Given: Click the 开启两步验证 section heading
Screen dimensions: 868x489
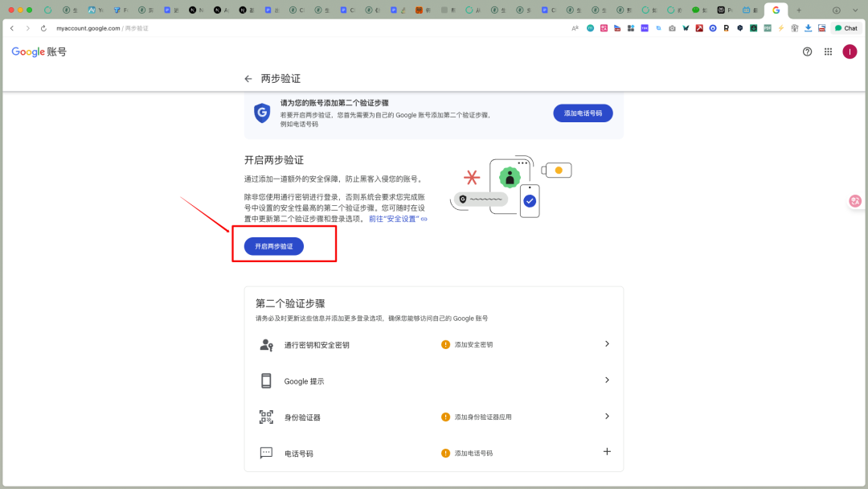Looking at the screenshot, I should (x=274, y=160).
